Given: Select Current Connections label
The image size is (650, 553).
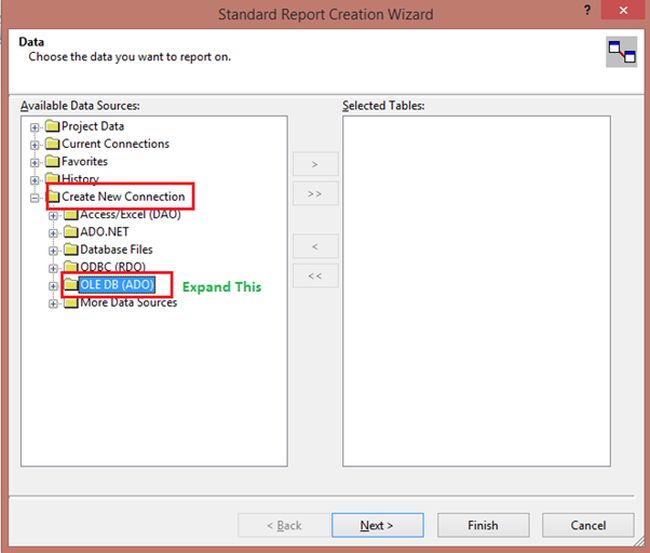Looking at the screenshot, I should coord(116,143).
